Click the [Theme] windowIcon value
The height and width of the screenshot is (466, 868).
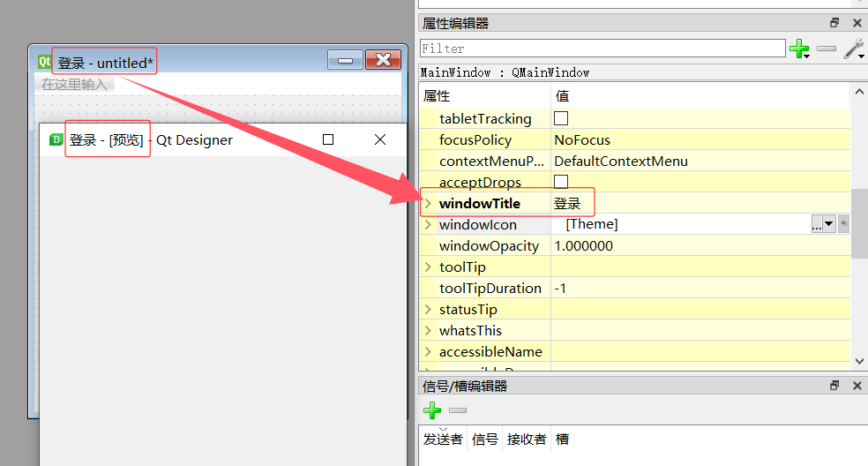click(591, 224)
